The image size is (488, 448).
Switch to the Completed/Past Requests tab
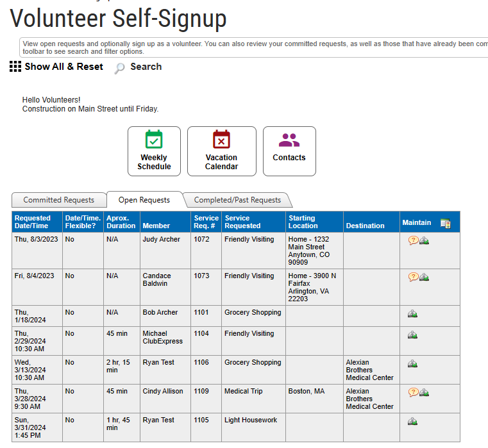[237, 200]
